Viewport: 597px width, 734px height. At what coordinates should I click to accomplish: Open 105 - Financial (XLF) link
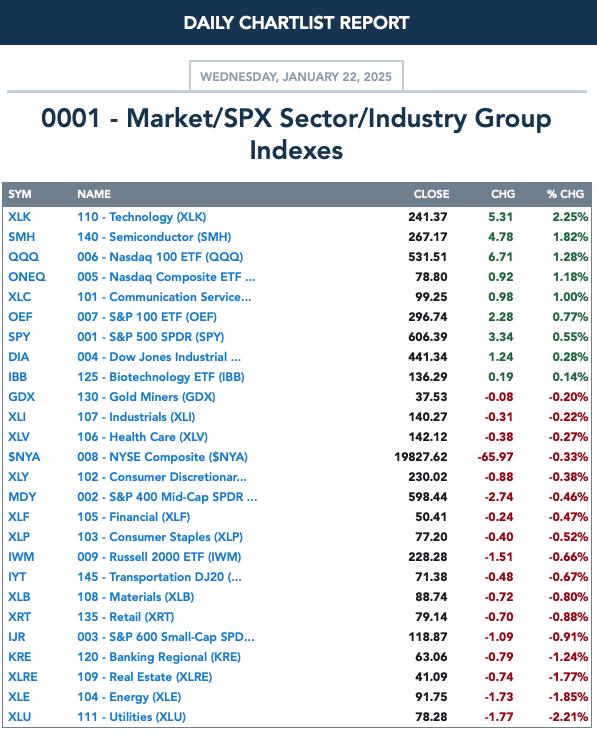point(133,517)
